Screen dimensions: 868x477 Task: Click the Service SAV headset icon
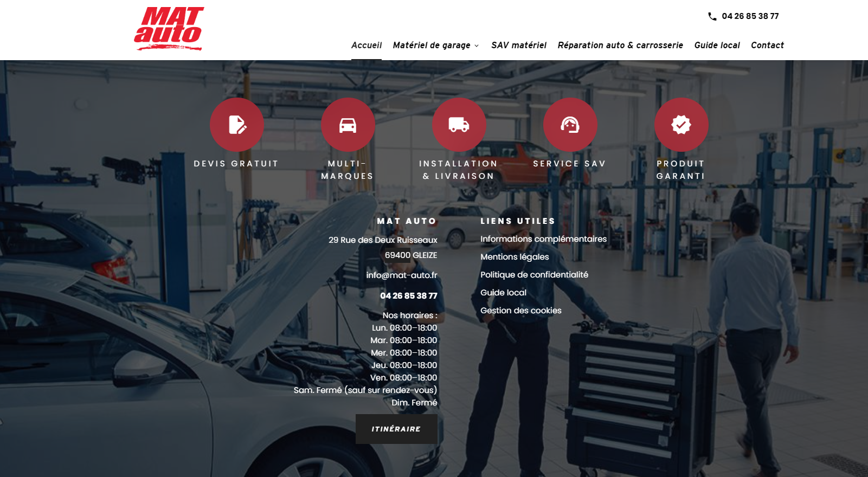click(x=570, y=125)
